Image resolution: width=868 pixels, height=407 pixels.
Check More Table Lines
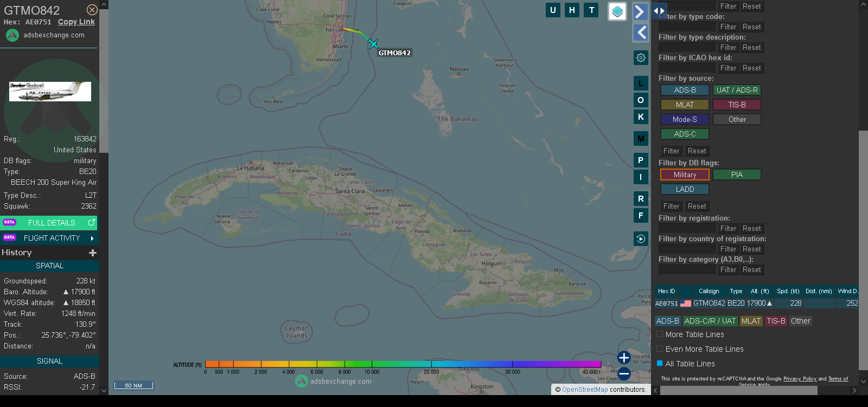[x=660, y=334]
